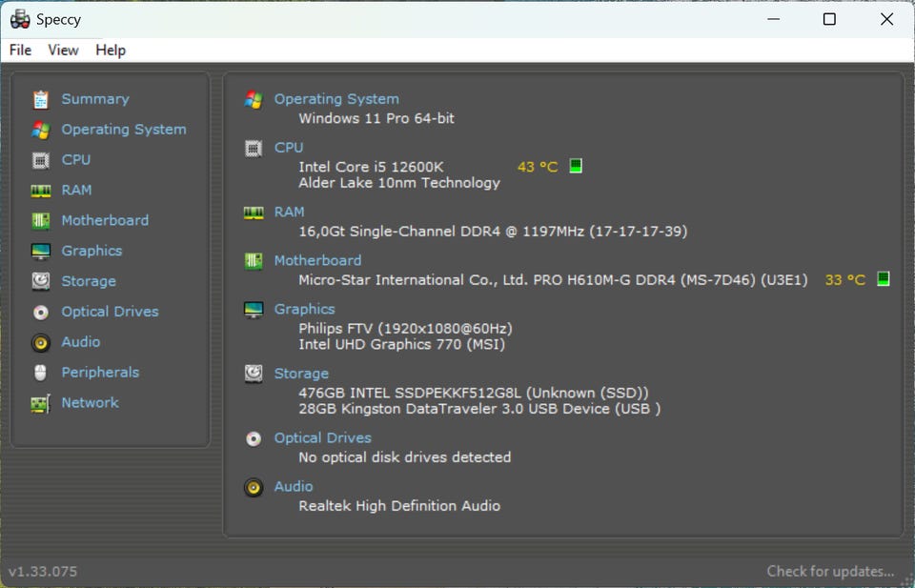Click the Speccy app icon in title bar

[x=20, y=19]
